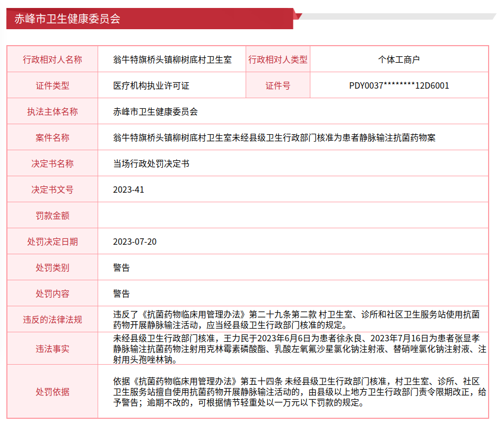The height and width of the screenshot is (422, 504).
Task: Click 赤峰市卫生健康委员会 in the 执法主体名称 row
Action: coord(155,111)
